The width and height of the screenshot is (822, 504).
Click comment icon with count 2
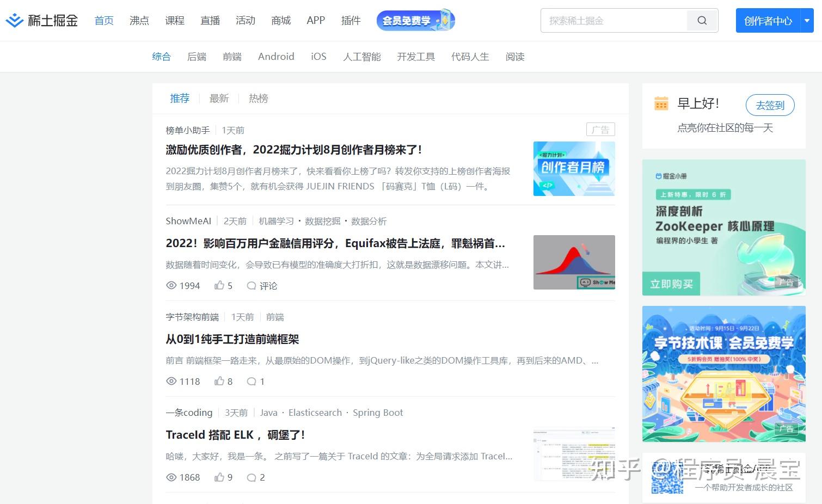point(251,477)
